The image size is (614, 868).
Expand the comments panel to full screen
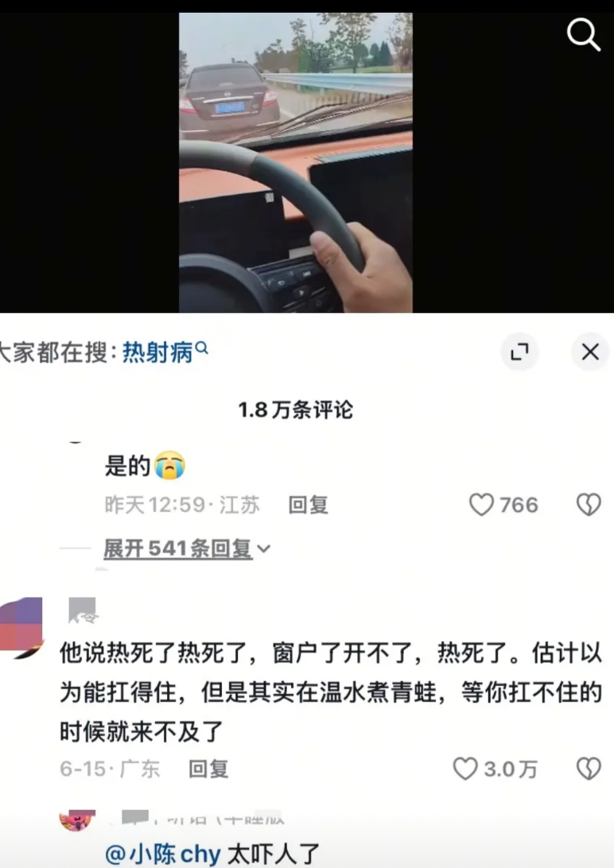(x=519, y=351)
